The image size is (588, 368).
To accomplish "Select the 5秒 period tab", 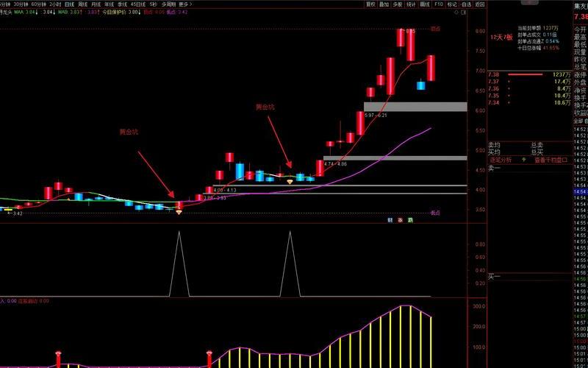I will (154, 4).
